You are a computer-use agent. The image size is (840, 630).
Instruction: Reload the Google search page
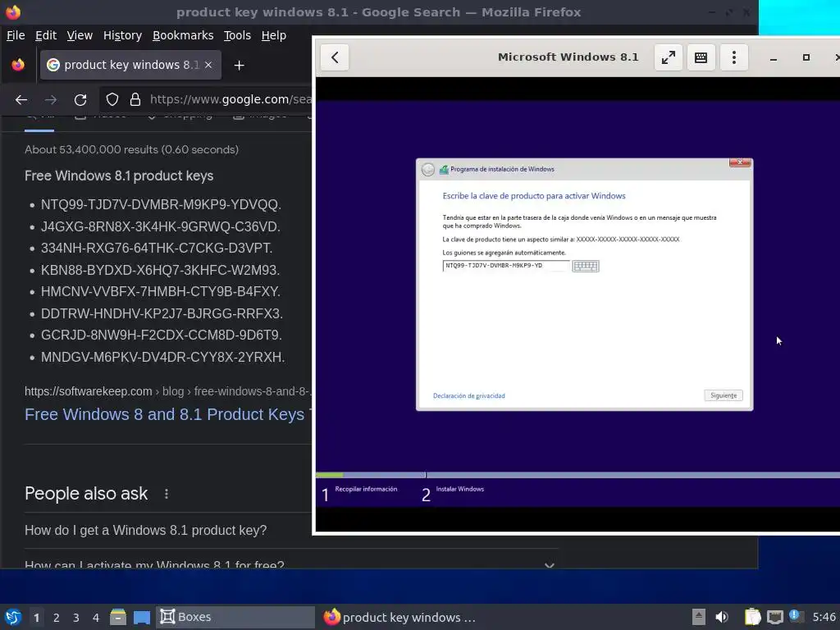(80, 99)
